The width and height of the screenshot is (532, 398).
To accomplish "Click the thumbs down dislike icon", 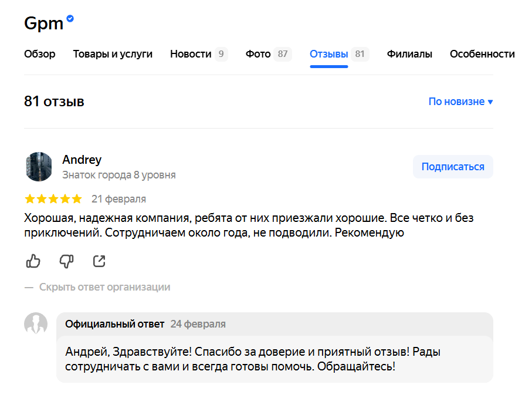I will (x=66, y=261).
